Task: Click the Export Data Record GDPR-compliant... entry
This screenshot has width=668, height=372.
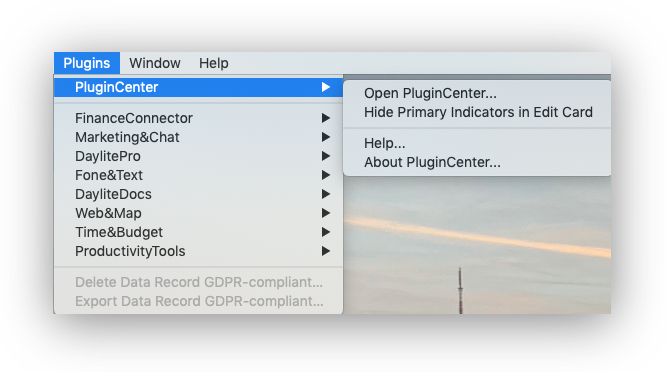Action: coord(199,301)
